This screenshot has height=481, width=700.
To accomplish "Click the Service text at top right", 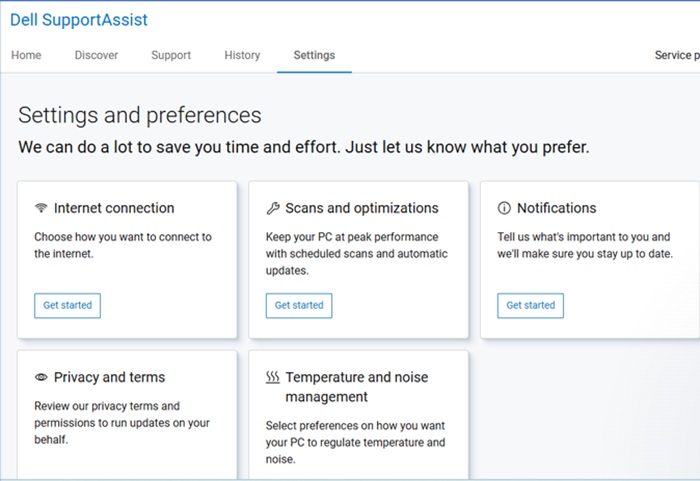I will [x=677, y=55].
